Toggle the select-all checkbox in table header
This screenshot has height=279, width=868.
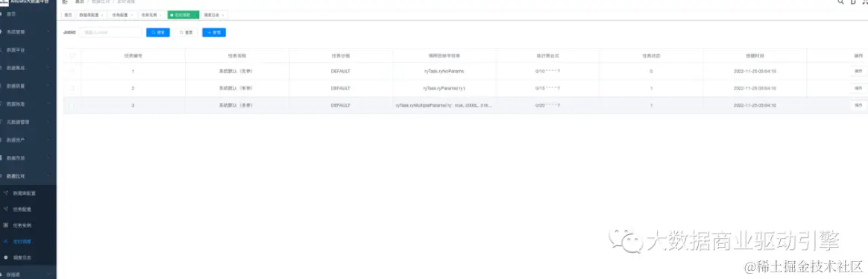click(x=72, y=55)
